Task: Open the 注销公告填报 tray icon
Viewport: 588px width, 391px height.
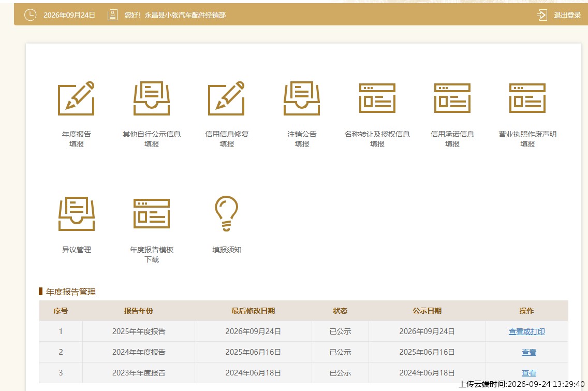Action: (301, 98)
